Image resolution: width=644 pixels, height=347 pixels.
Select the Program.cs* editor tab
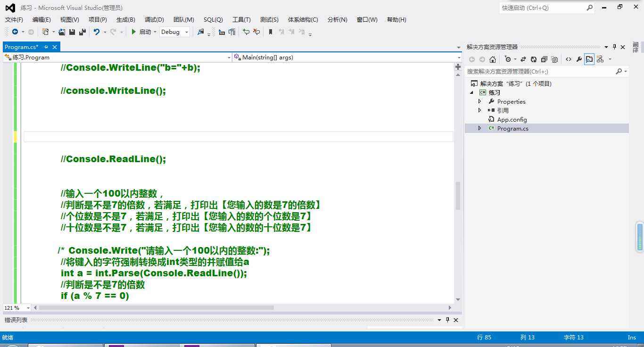[x=22, y=47]
